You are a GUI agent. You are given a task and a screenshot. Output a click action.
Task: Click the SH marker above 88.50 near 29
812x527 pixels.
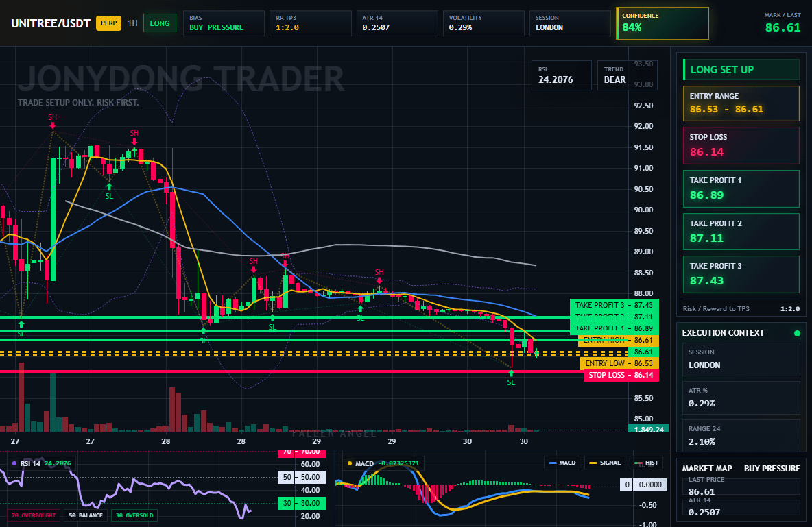pyautogui.click(x=379, y=275)
